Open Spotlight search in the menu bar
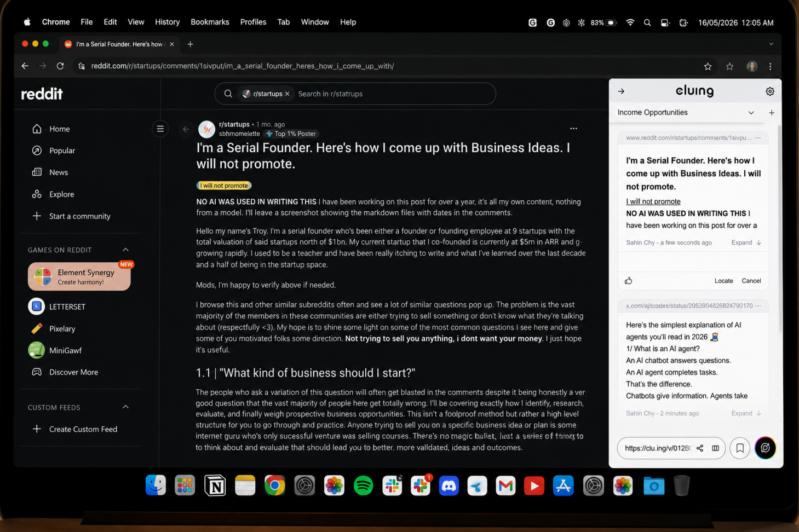Image resolution: width=799 pixels, height=532 pixels. click(647, 22)
